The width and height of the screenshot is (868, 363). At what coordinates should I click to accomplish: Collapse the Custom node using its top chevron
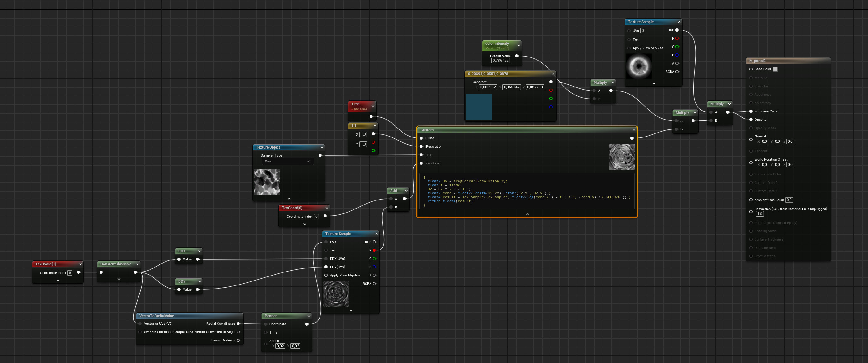634,130
